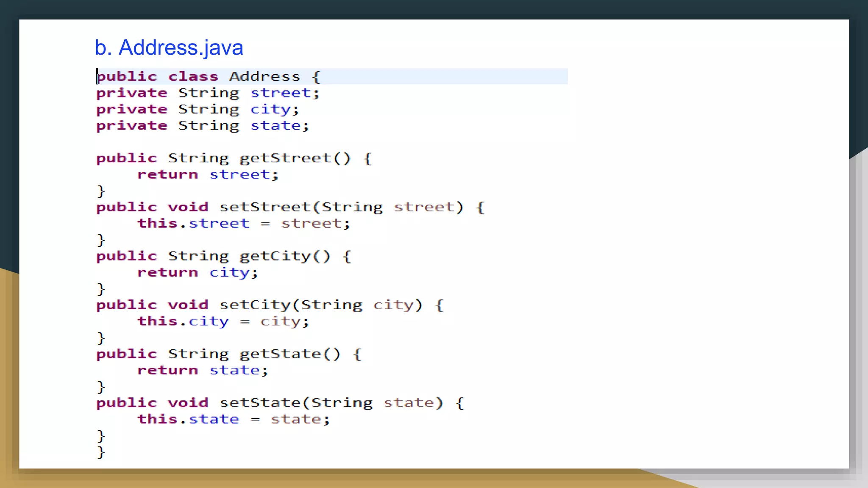Click the line 'public String getCity() {'
The width and height of the screenshot is (868, 488).
click(224, 256)
